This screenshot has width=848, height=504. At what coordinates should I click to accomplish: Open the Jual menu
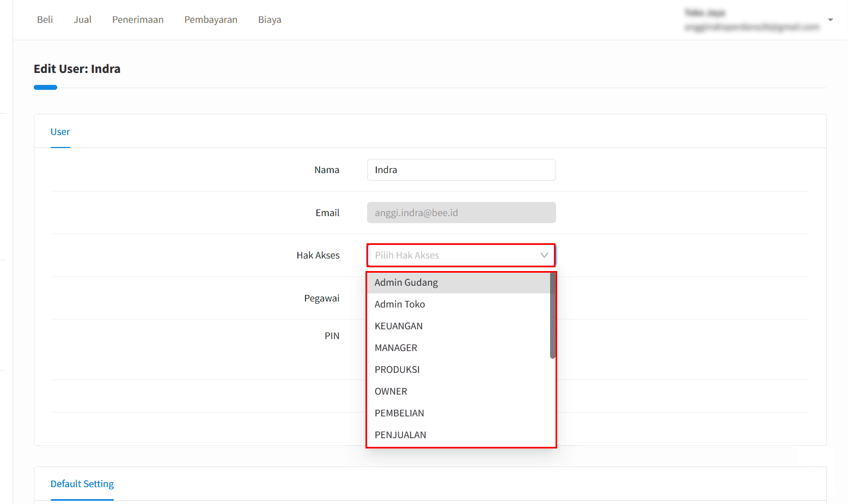pyautogui.click(x=82, y=20)
